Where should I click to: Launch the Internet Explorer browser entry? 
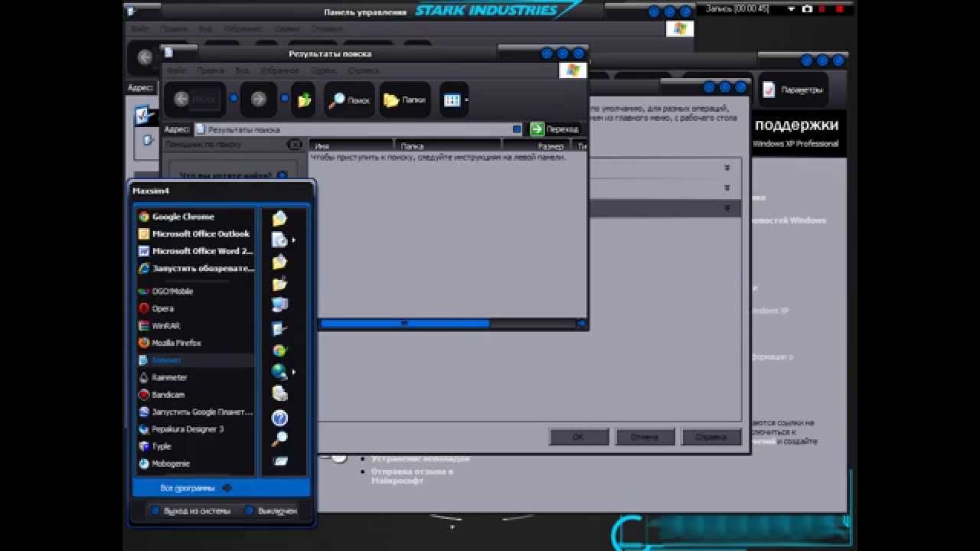pos(195,269)
